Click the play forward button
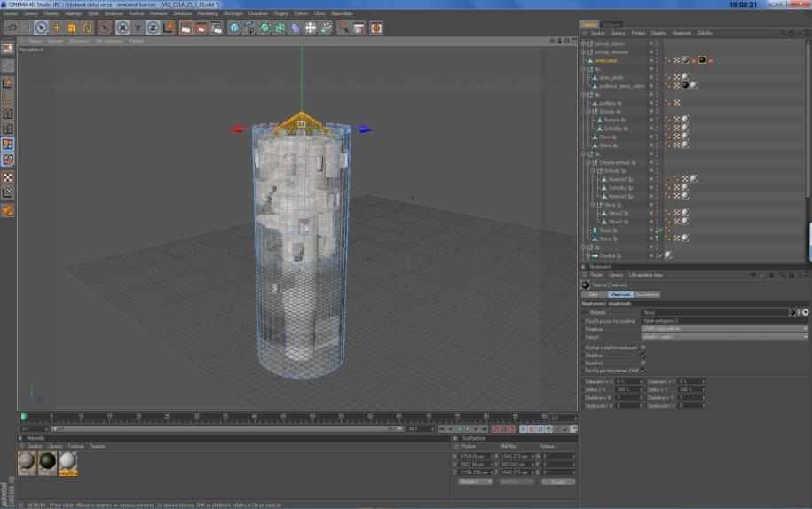The image size is (812, 509). (467, 429)
